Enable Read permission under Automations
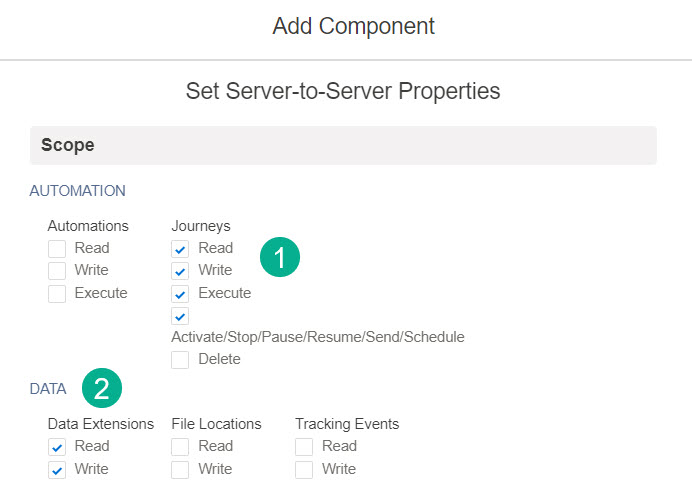The height and width of the screenshot is (503, 692). (57, 249)
